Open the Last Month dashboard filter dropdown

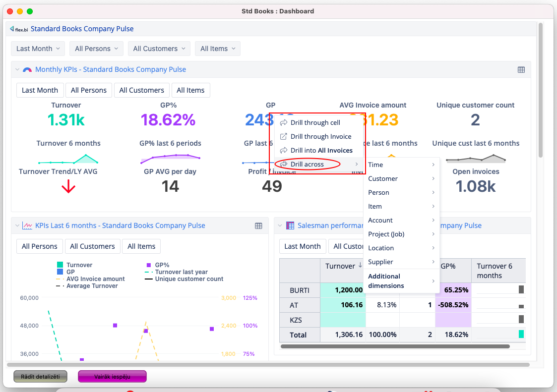pos(38,49)
